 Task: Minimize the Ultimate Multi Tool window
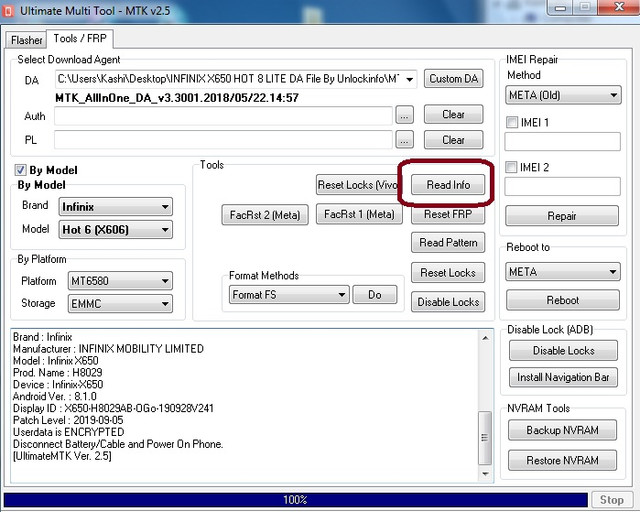click(x=560, y=7)
